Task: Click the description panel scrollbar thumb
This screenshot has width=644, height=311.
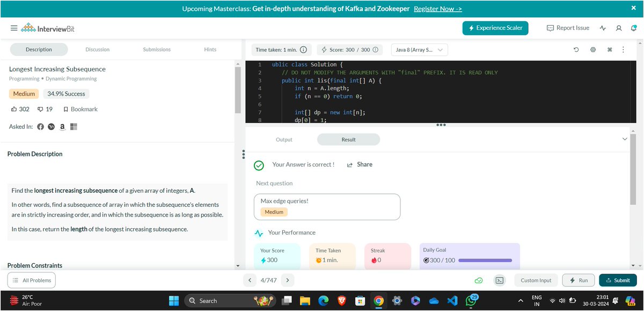Action: click(x=238, y=90)
